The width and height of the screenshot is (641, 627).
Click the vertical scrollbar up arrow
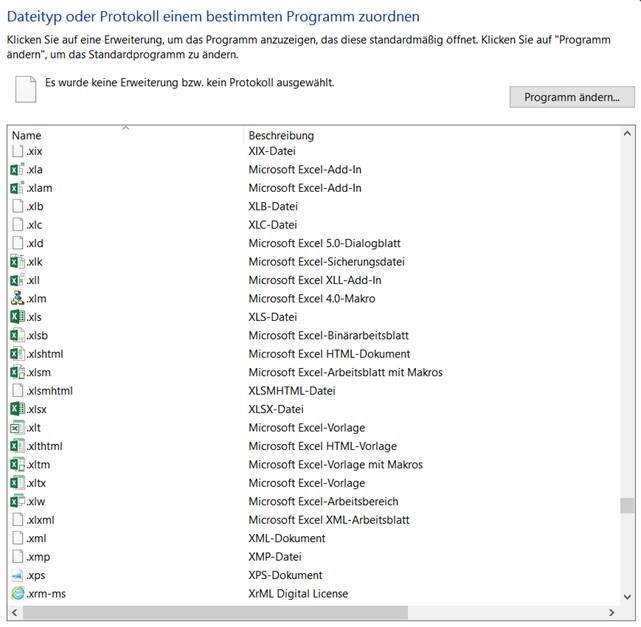click(628, 134)
